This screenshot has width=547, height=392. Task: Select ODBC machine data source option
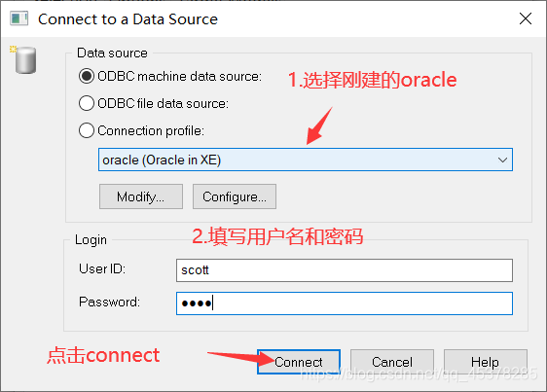(87, 76)
